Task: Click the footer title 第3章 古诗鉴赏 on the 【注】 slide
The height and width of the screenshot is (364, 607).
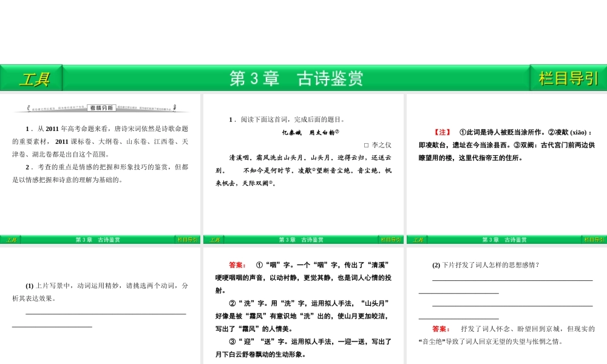Action: [x=504, y=240]
